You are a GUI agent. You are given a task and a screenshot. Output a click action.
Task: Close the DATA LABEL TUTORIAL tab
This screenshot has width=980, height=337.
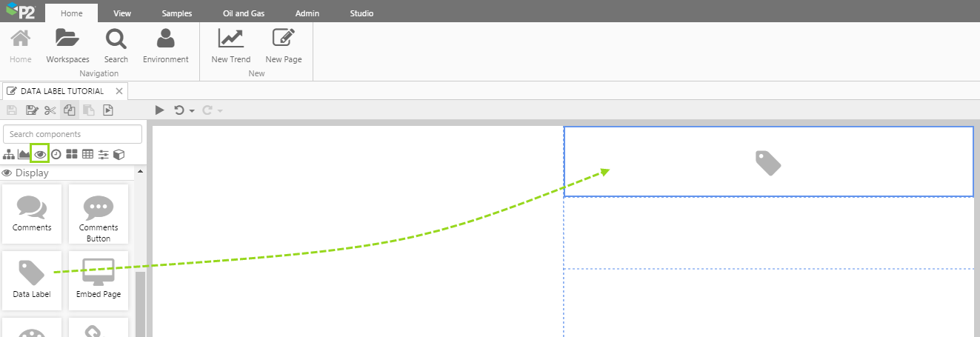coord(119,91)
